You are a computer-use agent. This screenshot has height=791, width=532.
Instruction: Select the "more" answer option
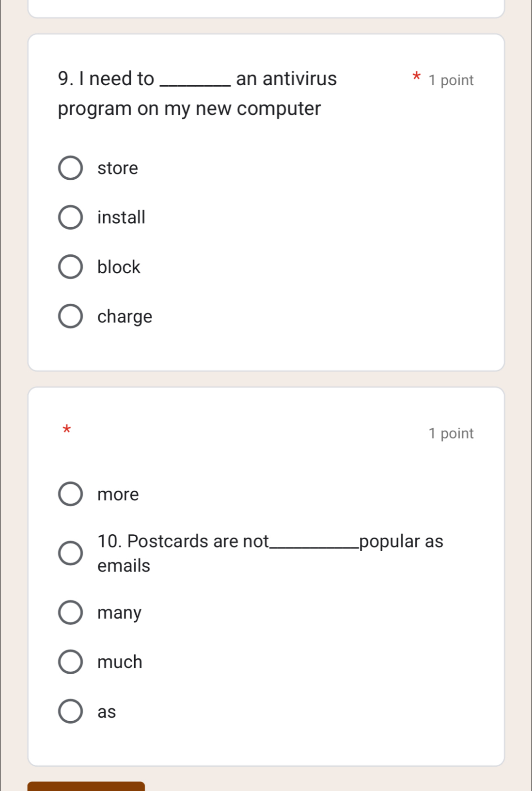point(70,495)
